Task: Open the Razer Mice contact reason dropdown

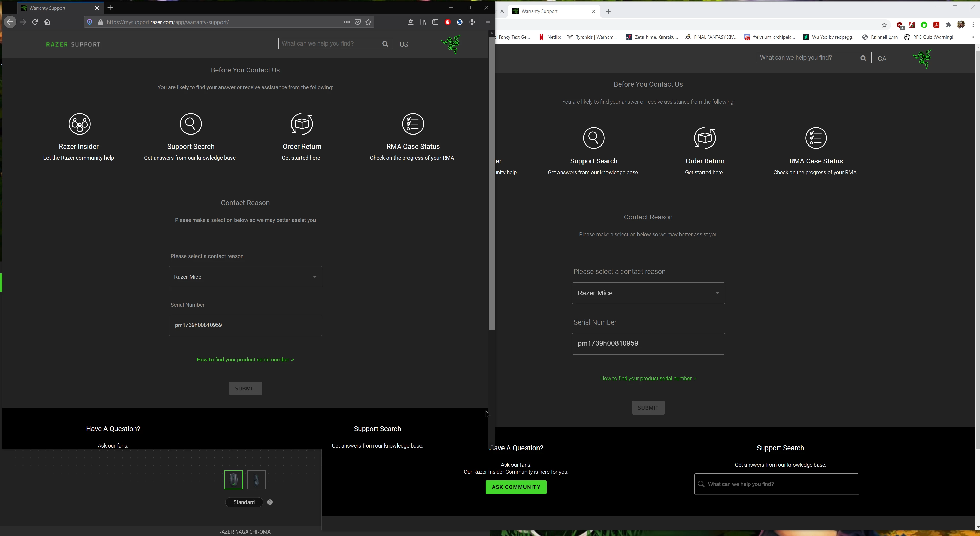Action: (245, 277)
